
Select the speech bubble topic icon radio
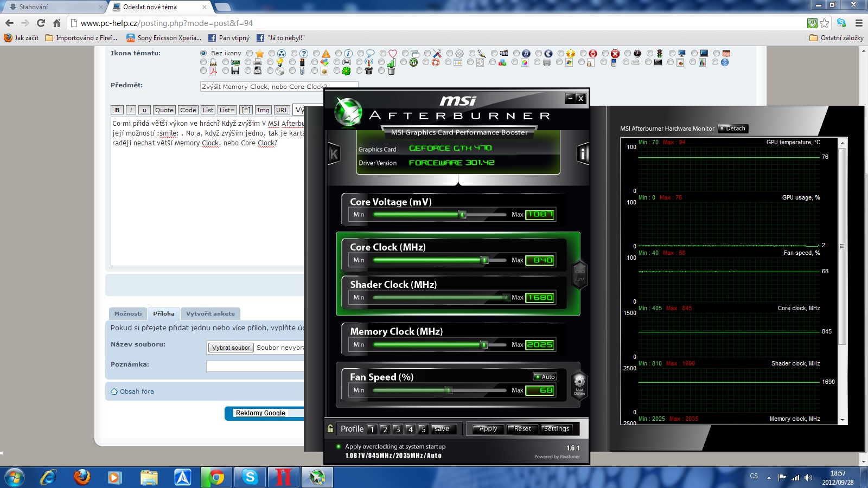click(x=361, y=53)
